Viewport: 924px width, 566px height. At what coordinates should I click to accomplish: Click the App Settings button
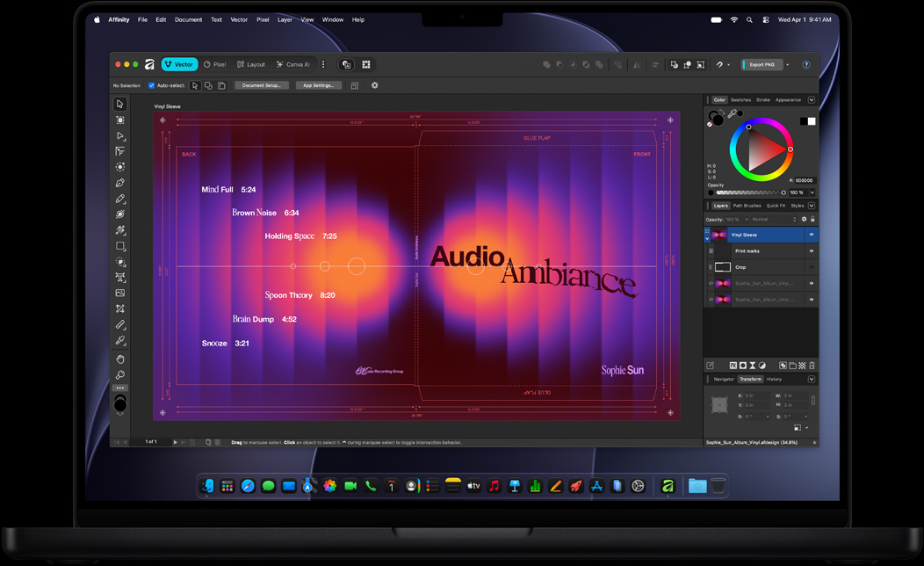tap(318, 85)
